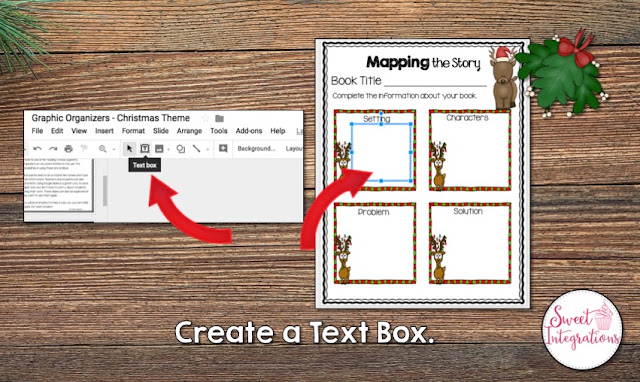Open the Arrange menu
640x382 pixels.
click(189, 131)
